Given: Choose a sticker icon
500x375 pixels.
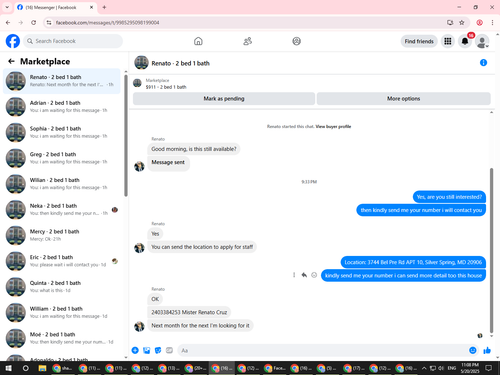Looking at the screenshot, I should pos(158,350).
